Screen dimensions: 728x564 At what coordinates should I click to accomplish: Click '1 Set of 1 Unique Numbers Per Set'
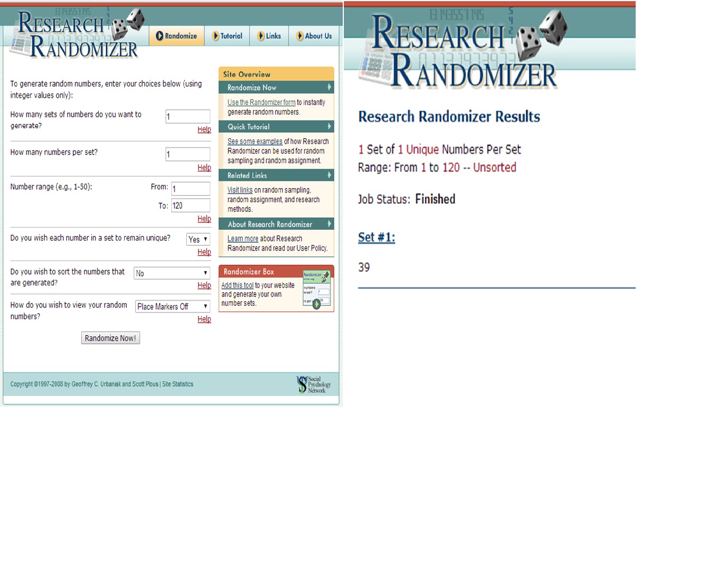tap(440, 150)
